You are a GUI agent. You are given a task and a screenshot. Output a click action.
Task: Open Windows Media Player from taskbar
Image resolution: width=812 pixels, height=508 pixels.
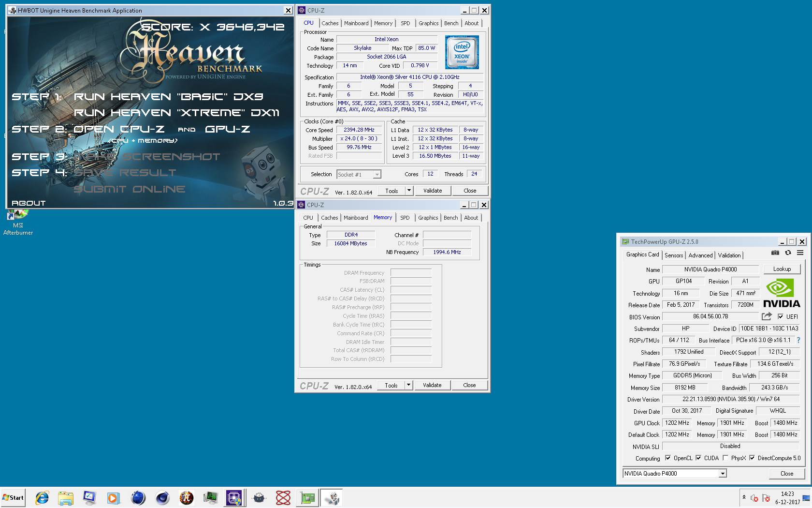pos(113,497)
